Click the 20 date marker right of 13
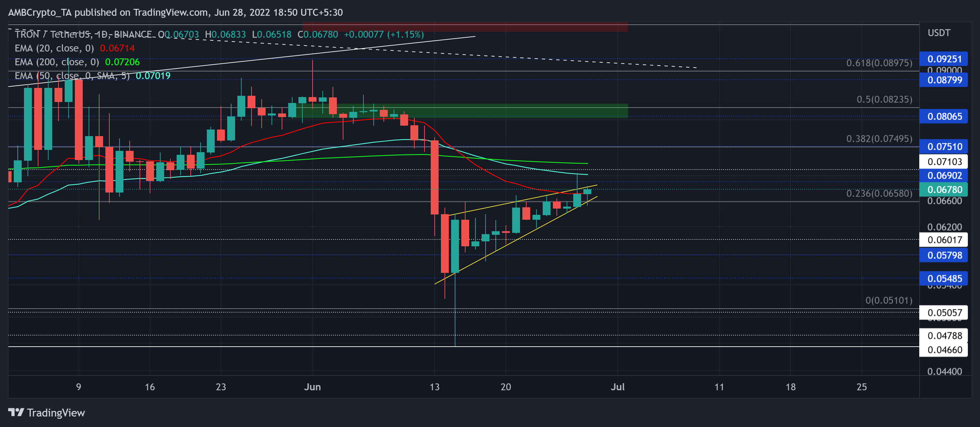The image size is (980, 427). 506,387
